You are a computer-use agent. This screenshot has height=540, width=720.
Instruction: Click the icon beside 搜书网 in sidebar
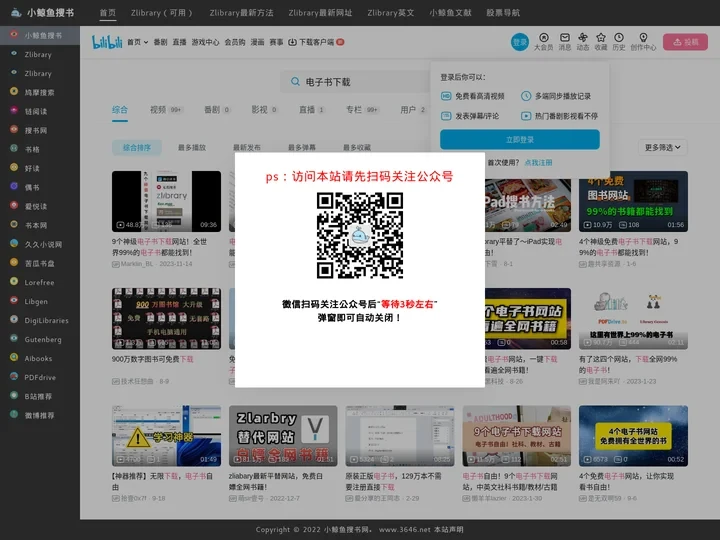point(14,129)
